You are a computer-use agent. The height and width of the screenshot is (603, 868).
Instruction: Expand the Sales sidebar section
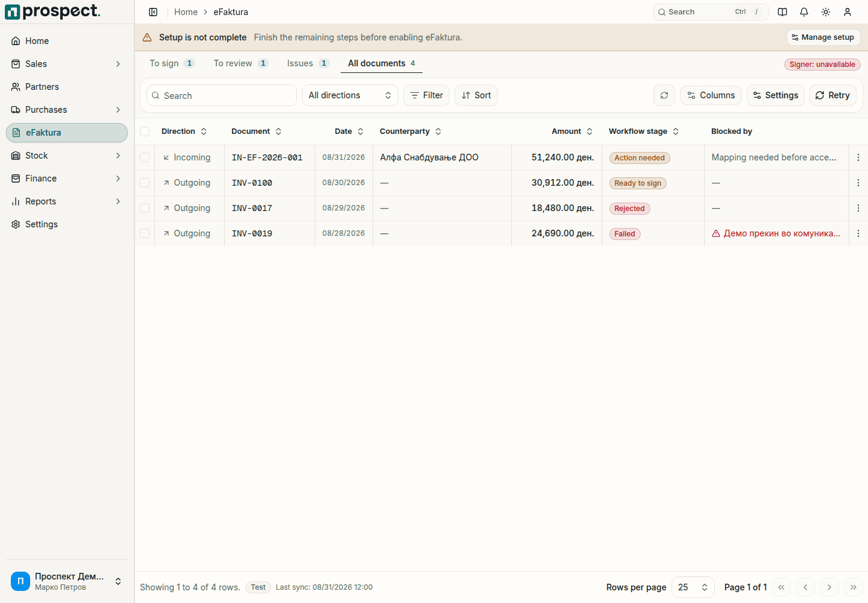tap(67, 64)
